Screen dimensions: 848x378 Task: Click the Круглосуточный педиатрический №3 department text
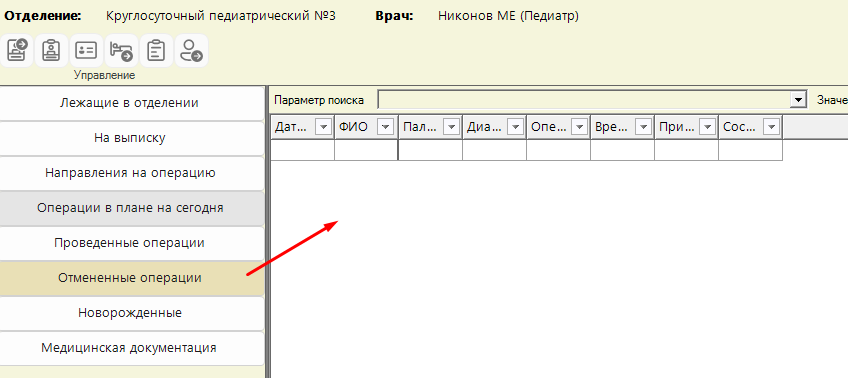click(221, 16)
